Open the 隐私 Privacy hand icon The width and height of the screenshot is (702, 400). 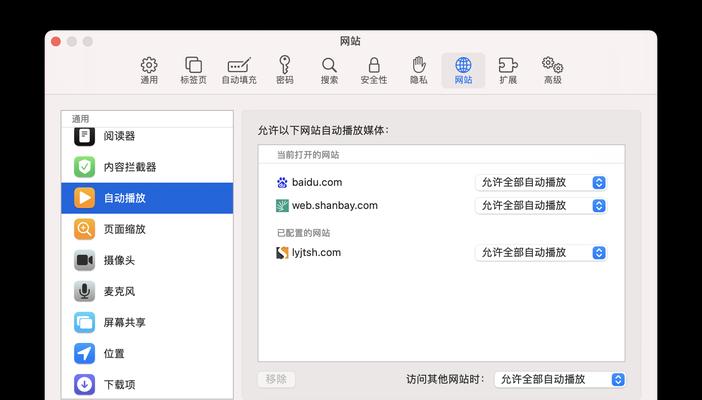(x=419, y=70)
